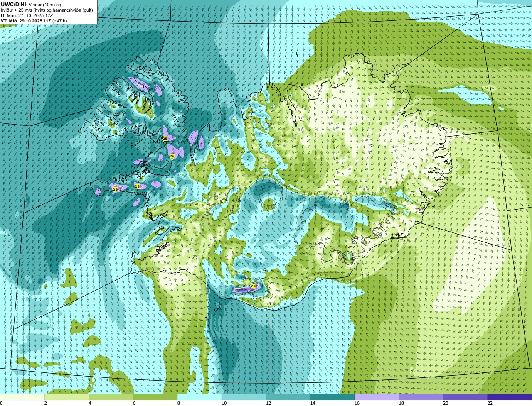Click the scale label '8' under the legend
532x406 pixels.
(x=178, y=403)
